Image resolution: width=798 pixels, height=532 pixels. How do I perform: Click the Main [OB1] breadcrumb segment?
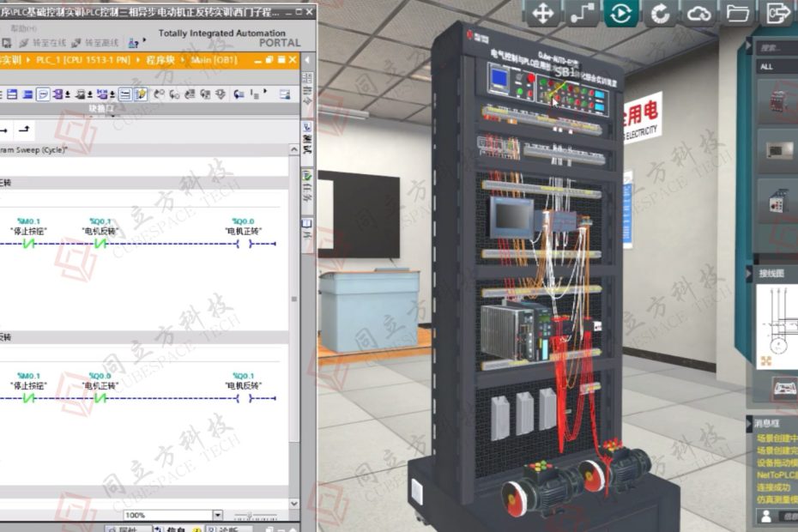[x=214, y=60]
